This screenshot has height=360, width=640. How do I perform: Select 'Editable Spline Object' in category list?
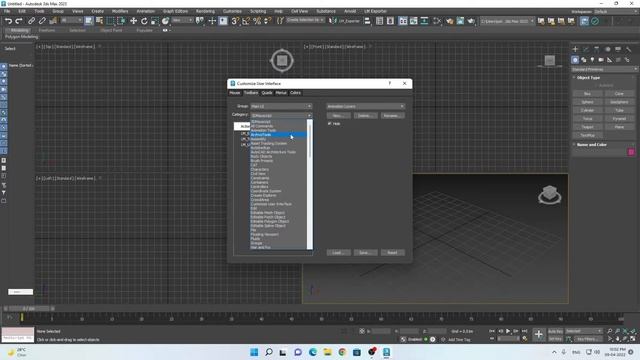(x=268, y=226)
